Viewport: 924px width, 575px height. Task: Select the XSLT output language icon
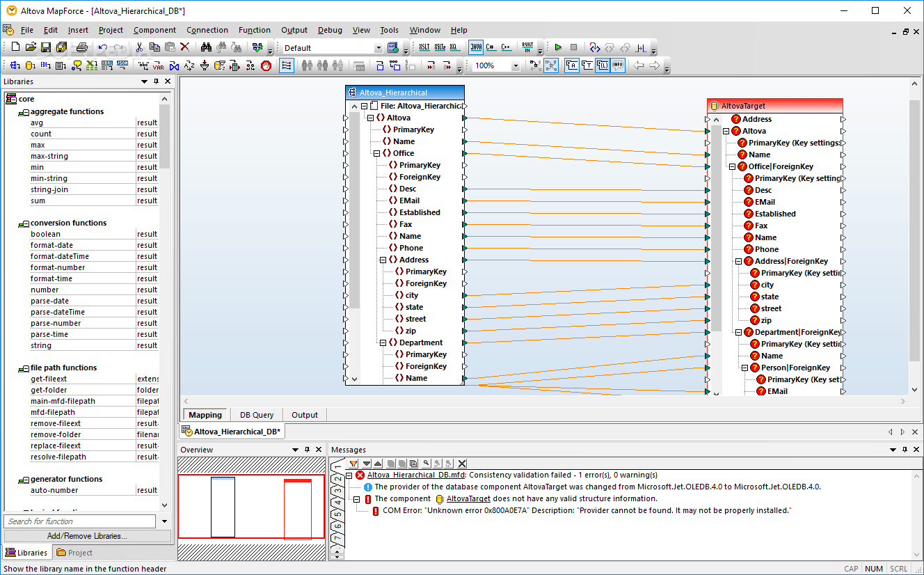424,47
